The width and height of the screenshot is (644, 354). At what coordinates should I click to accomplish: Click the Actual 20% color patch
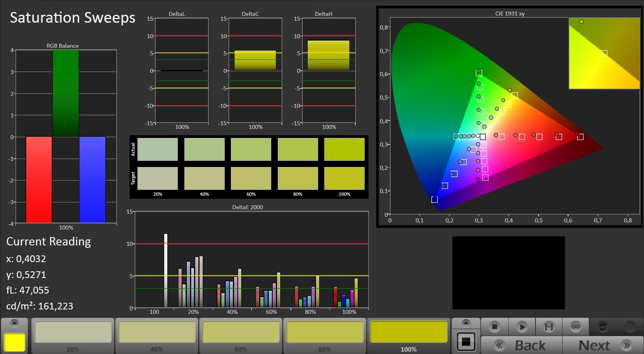(157, 149)
